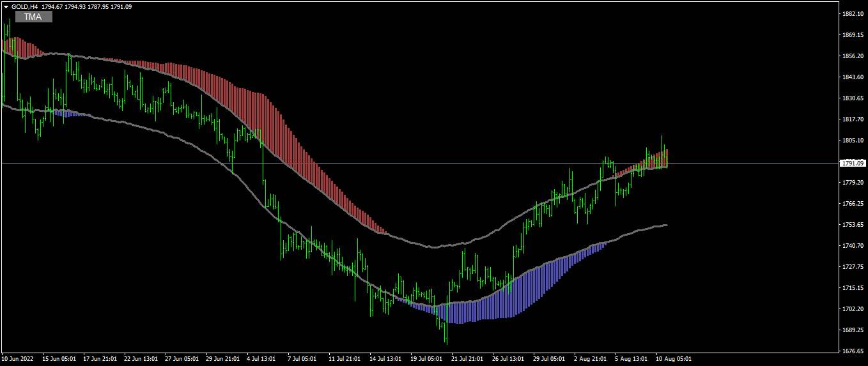The width and height of the screenshot is (868, 366).
Task: Click the 22 Jun 13:01 time label
Action: tap(139, 359)
